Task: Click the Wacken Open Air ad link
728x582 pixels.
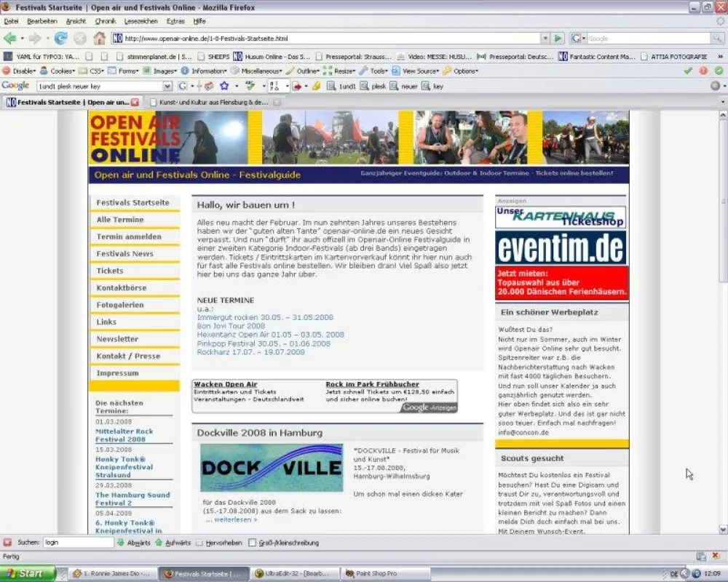Action: click(226, 384)
